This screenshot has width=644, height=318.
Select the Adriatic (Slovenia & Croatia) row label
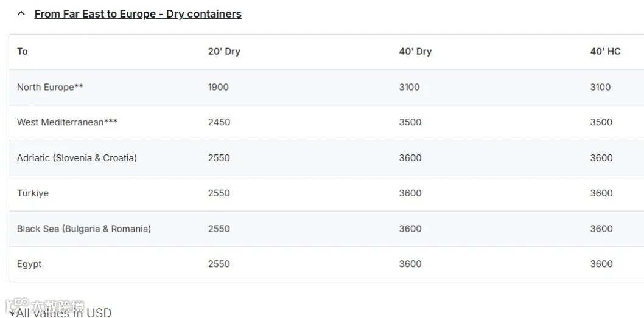click(77, 158)
